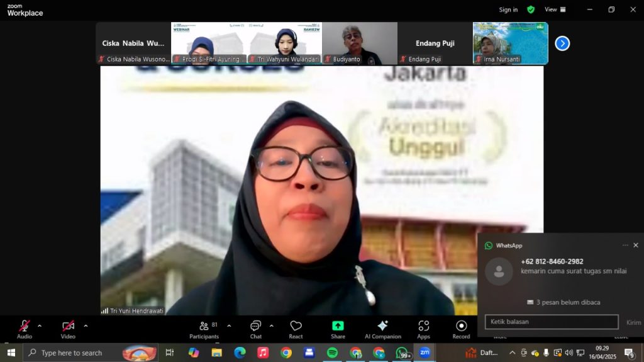Close the WhatsApp notification

(636, 245)
